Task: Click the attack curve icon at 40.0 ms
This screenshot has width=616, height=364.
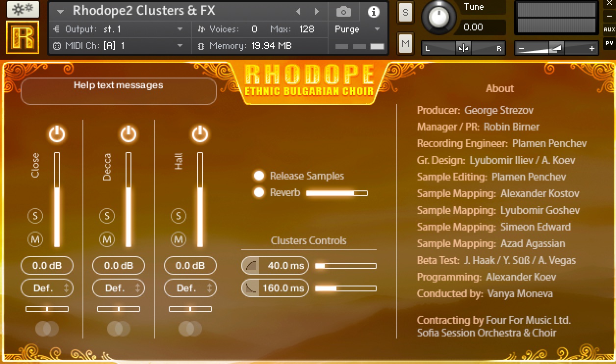Action: (251, 266)
